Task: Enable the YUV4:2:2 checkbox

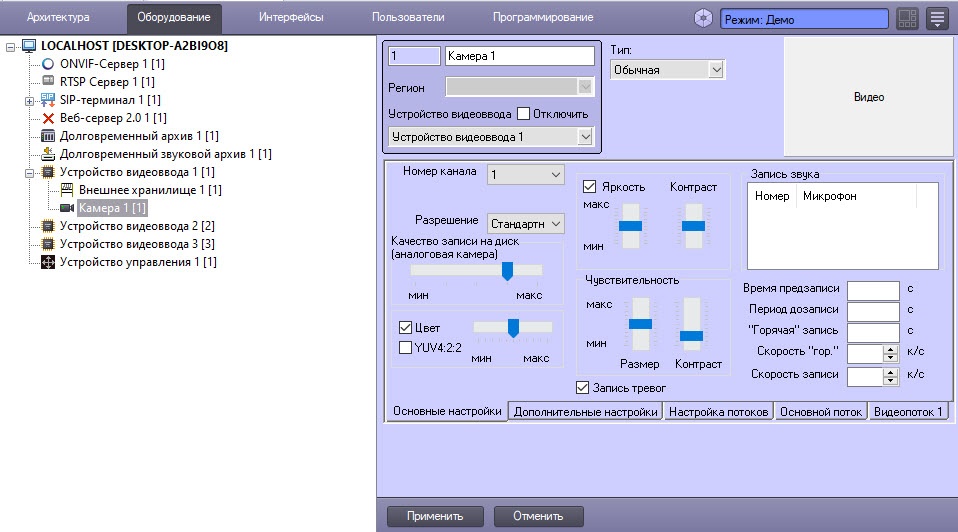Action: point(405,348)
